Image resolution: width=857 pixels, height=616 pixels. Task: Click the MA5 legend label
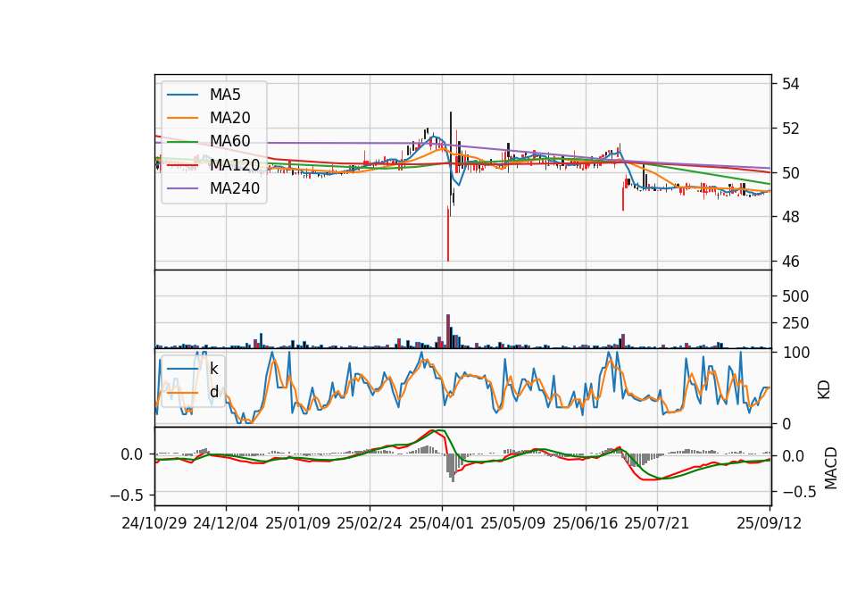pyautogui.click(x=225, y=95)
